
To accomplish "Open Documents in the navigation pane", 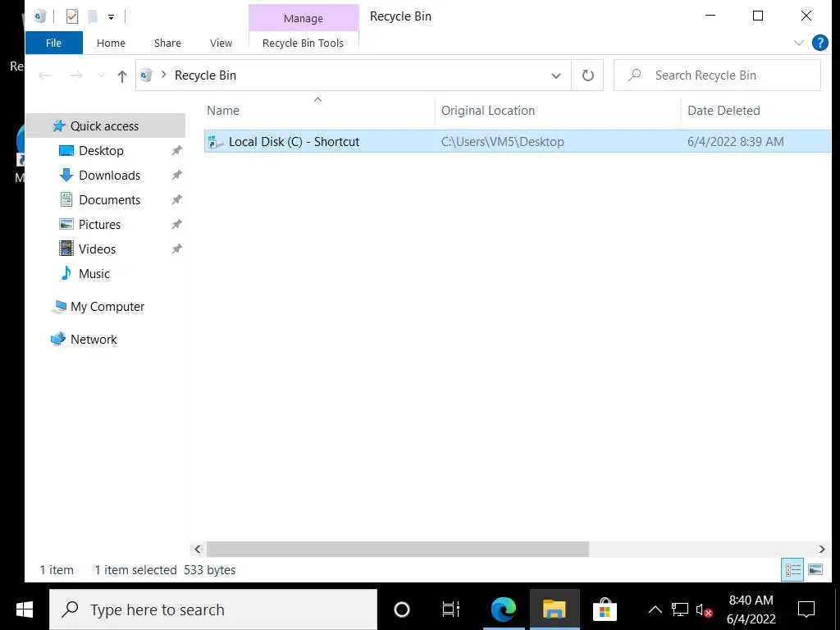I will pos(109,200).
